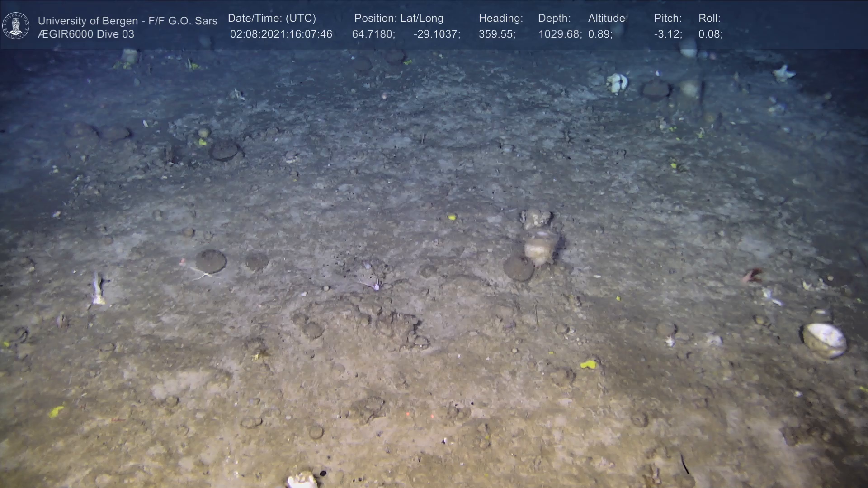Viewport: 868px width, 488px height.
Task: Click the bright yellow sponge near bottom right
Action: [588, 364]
